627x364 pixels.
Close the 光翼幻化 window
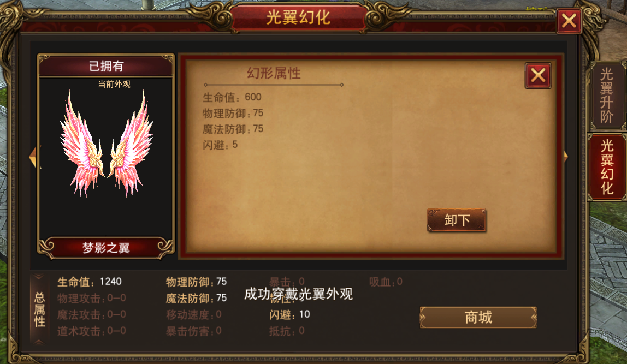click(569, 21)
